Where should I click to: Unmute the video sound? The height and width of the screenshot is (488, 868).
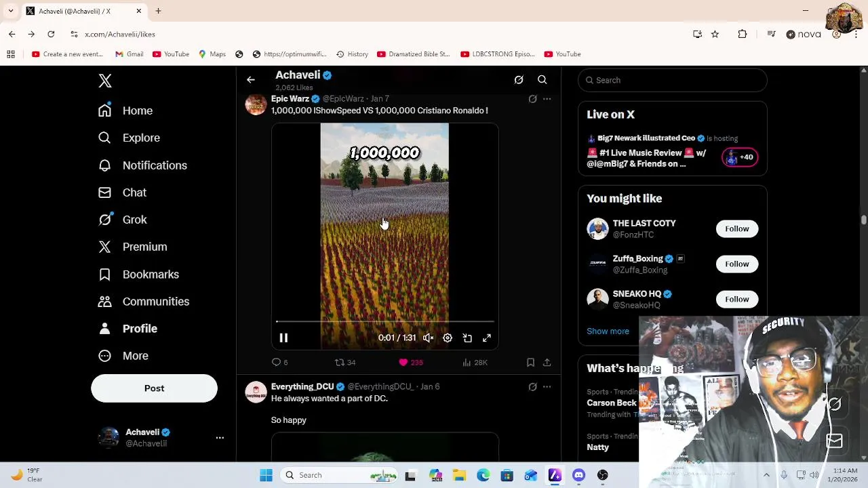[x=428, y=338]
